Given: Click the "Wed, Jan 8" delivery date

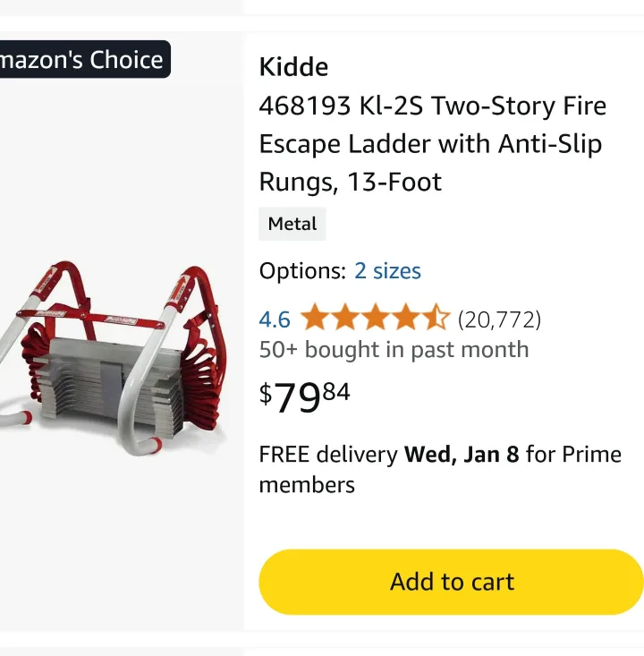Looking at the screenshot, I should (462, 455).
